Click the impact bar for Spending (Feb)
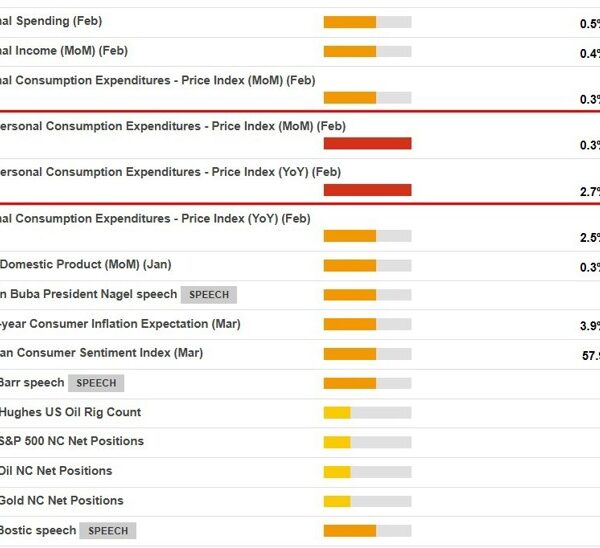Viewport: 600px width, 548px height. coord(367,22)
